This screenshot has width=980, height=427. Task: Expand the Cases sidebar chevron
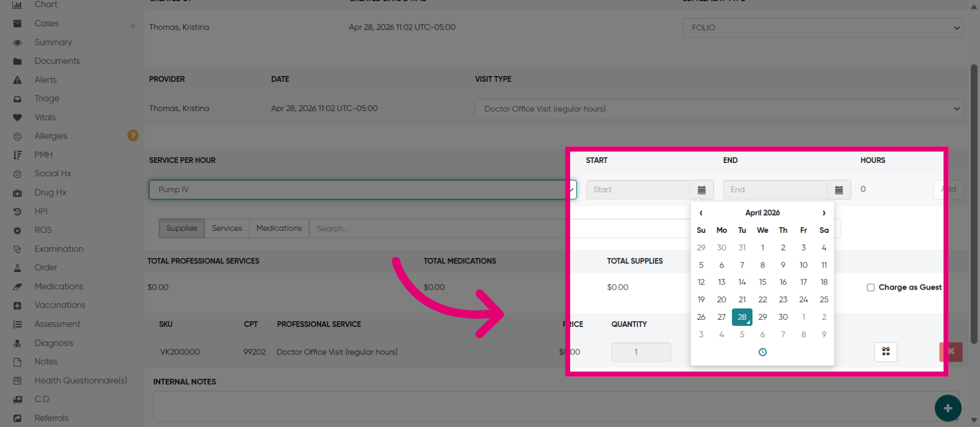click(133, 25)
